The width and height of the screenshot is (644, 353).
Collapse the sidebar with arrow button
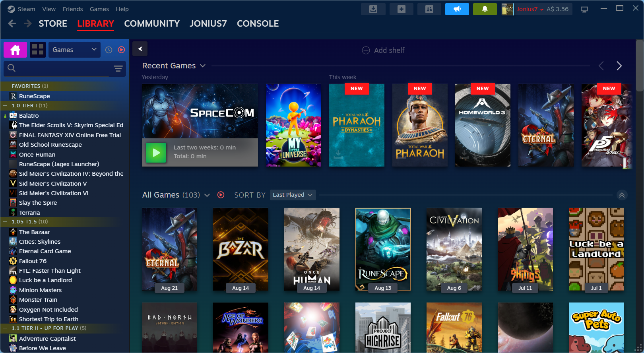(x=140, y=49)
